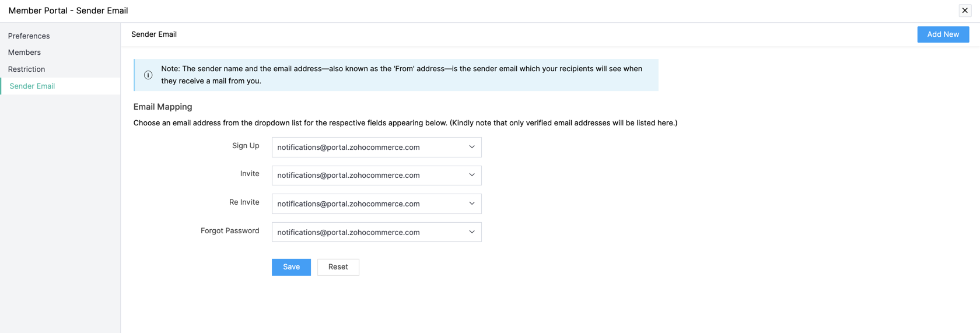Click the Sender Email page header
Screen dimensions: 980x333
154,34
